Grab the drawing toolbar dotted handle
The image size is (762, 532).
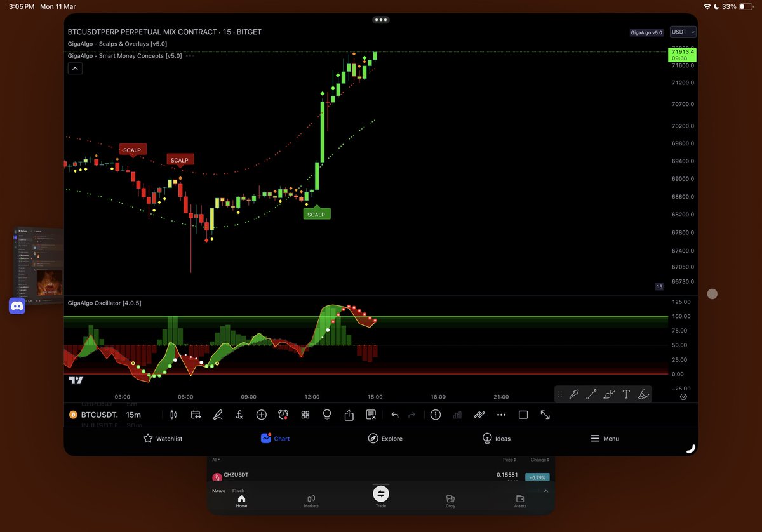click(x=559, y=394)
